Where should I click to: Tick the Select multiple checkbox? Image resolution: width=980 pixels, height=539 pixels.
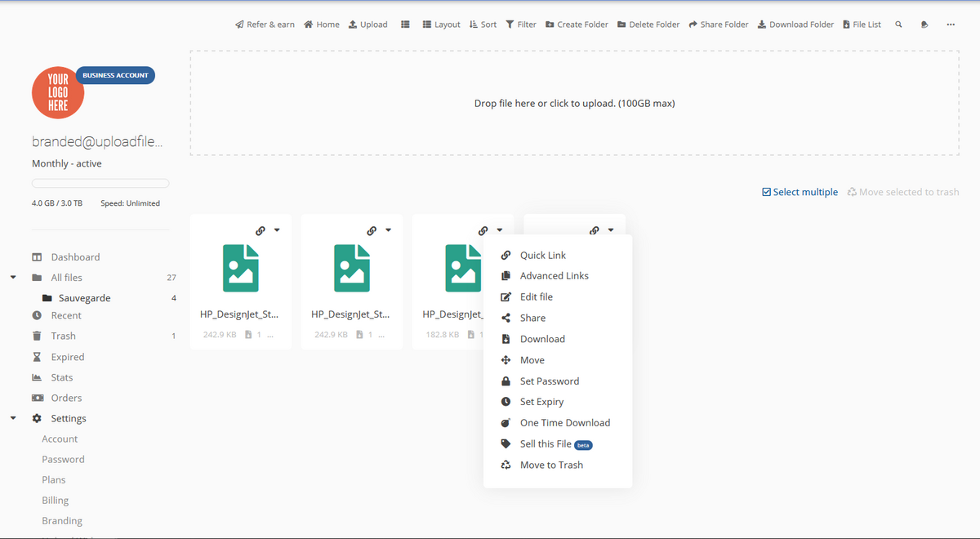(x=766, y=192)
